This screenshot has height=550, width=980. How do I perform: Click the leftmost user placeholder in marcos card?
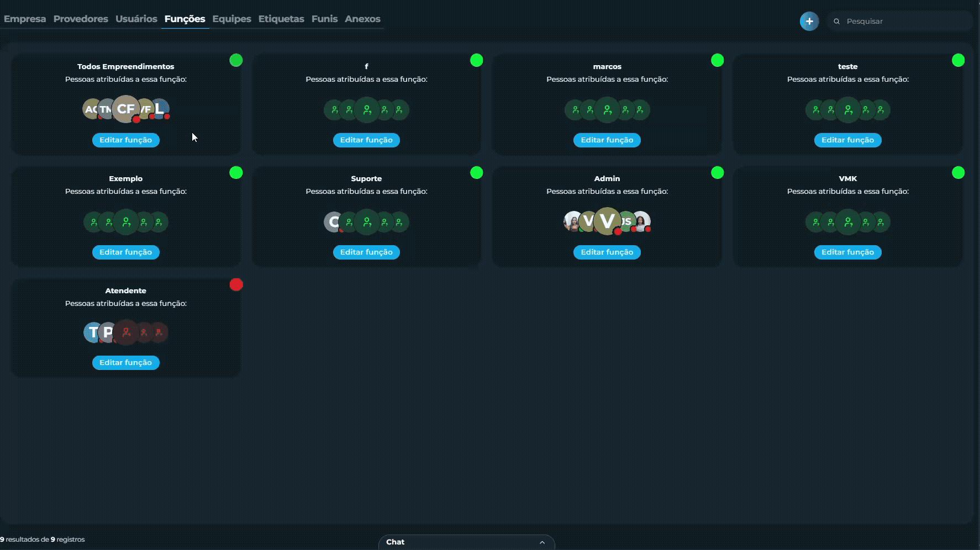(x=575, y=110)
